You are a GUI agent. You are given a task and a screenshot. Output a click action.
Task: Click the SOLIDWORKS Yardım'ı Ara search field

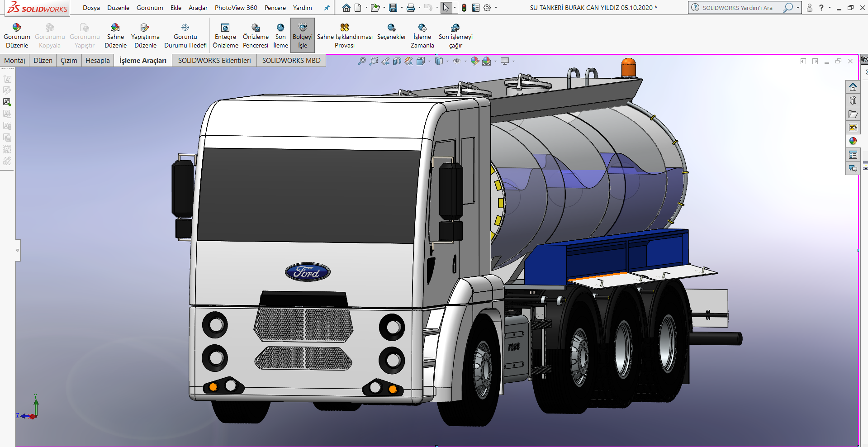tap(738, 8)
